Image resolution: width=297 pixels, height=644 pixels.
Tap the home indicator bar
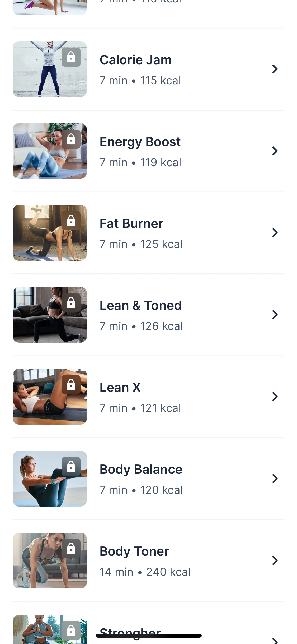coord(149,636)
